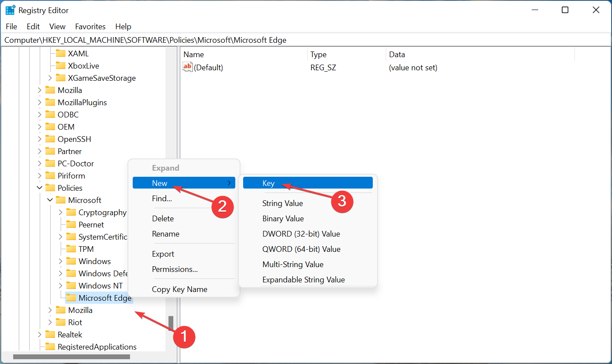Click the Registry Editor icon in title bar
The height and width of the screenshot is (364, 612).
coord(10,10)
